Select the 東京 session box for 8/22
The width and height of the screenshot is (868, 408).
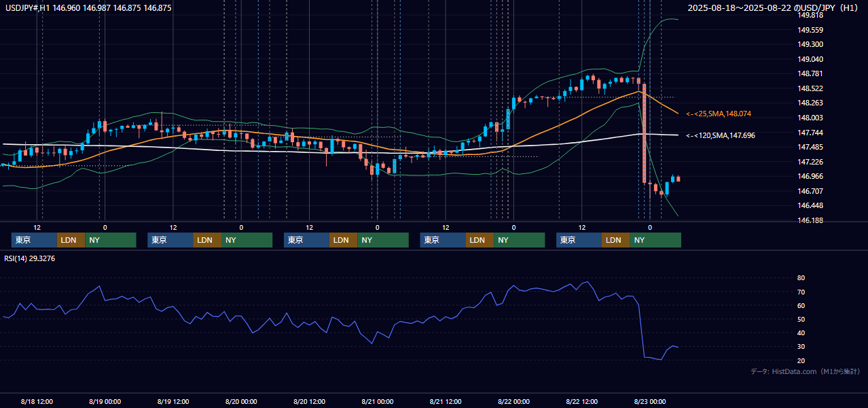click(x=579, y=240)
